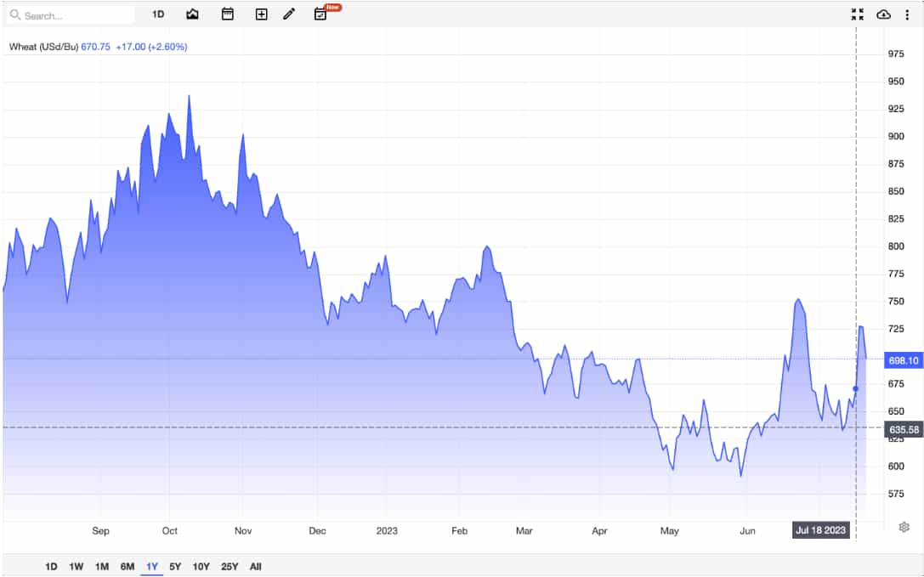Select the 25Y time range
Screen dimensions: 924x577
[230, 567]
